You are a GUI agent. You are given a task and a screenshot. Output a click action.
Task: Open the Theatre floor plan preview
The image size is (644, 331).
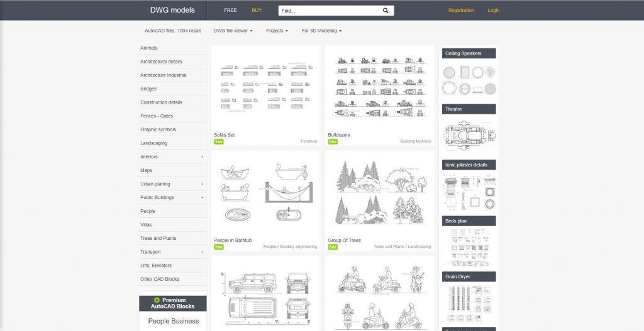[469, 136]
